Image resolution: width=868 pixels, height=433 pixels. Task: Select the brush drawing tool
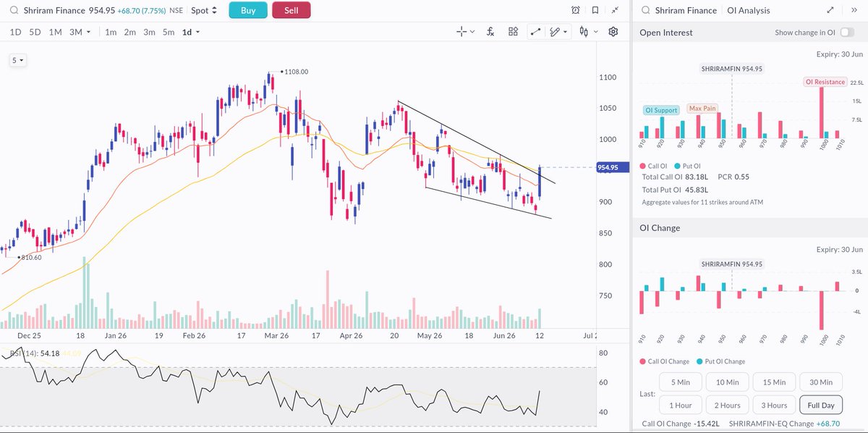pyautogui.click(x=555, y=32)
